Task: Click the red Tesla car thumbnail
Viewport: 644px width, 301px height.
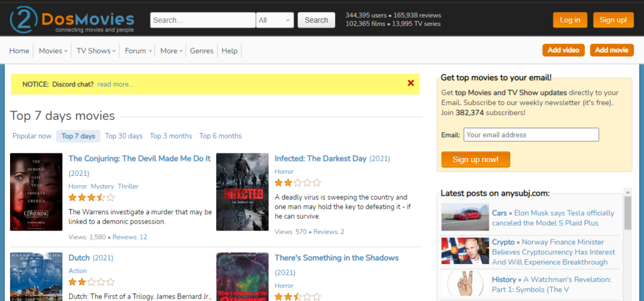Action: pyautogui.click(x=465, y=217)
